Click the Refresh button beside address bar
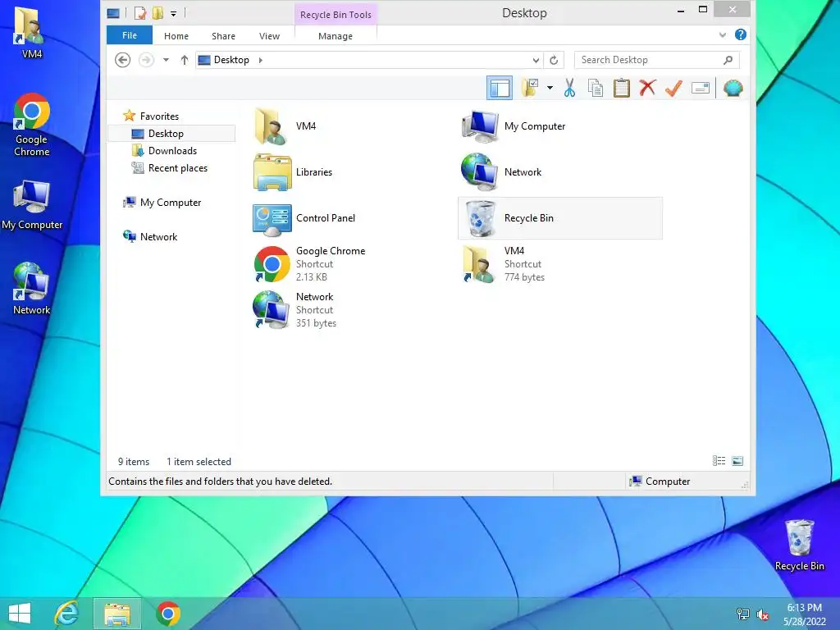840x630 pixels. point(554,60)
